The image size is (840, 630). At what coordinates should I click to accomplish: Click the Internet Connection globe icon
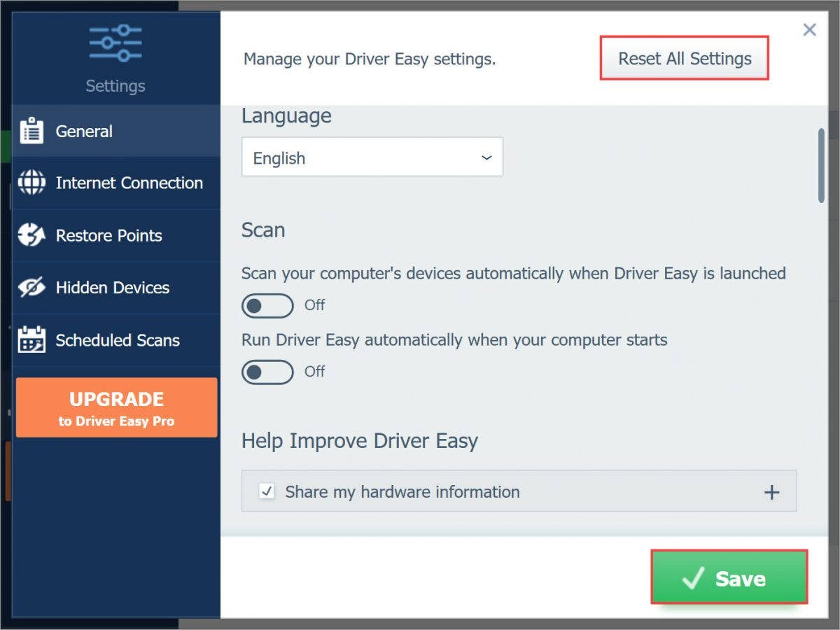pos(31,183)
